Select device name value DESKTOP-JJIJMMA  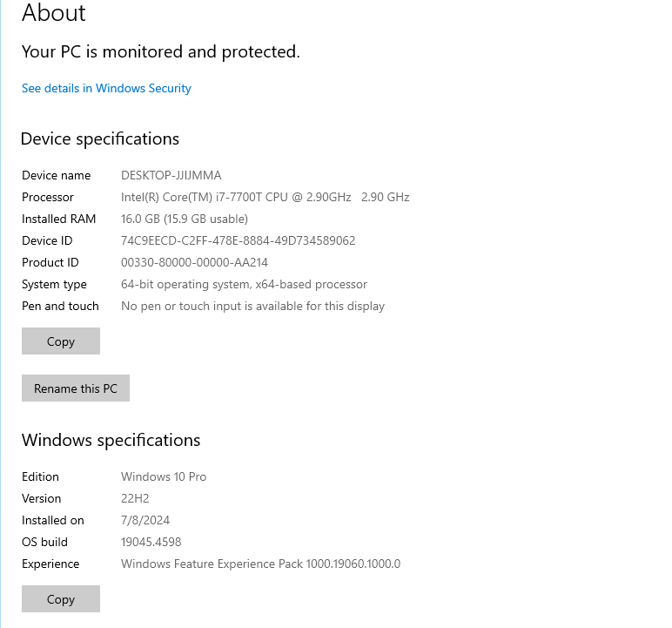tap(171, 175)
